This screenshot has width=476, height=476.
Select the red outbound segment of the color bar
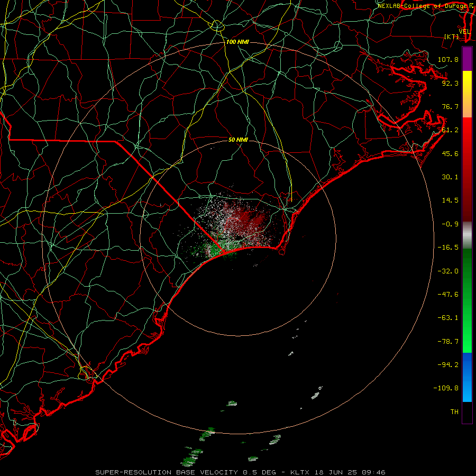pos(467,169)
